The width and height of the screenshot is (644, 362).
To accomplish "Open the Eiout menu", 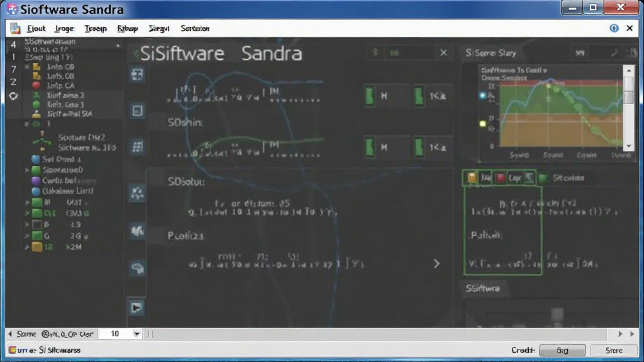I will (x=36, y=28).
